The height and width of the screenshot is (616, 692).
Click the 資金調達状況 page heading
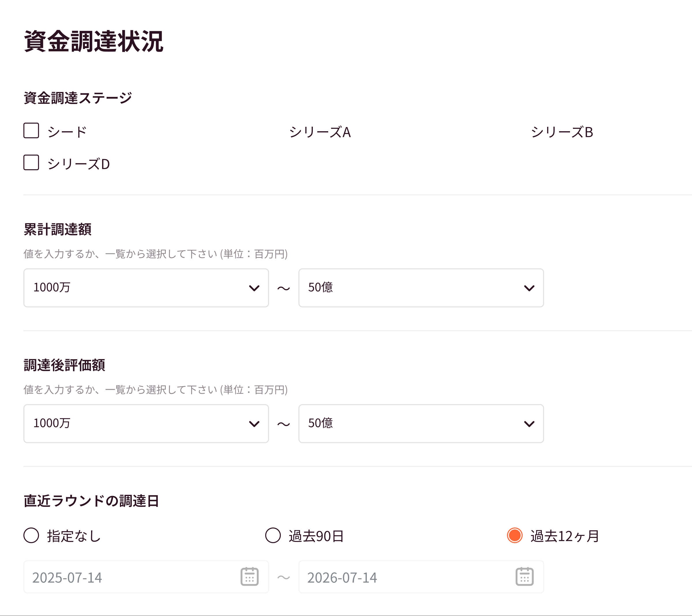point(94,41)
